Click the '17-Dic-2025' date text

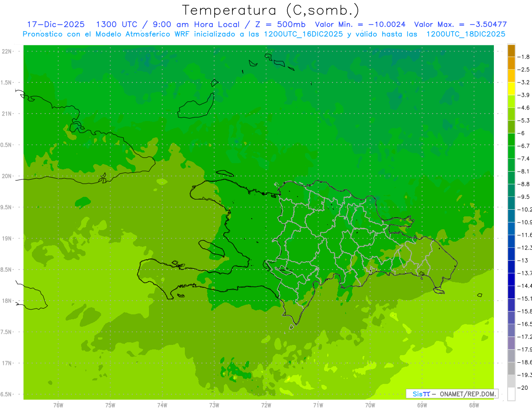(56, 24)
